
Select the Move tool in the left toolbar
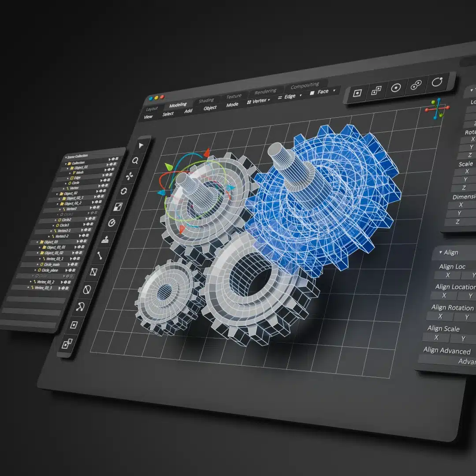pyautogui.click(x=130, y=176)
